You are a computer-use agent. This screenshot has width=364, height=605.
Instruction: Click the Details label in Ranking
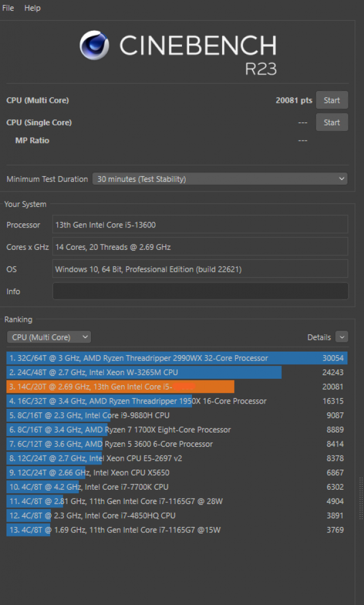(x=319, y=337)
